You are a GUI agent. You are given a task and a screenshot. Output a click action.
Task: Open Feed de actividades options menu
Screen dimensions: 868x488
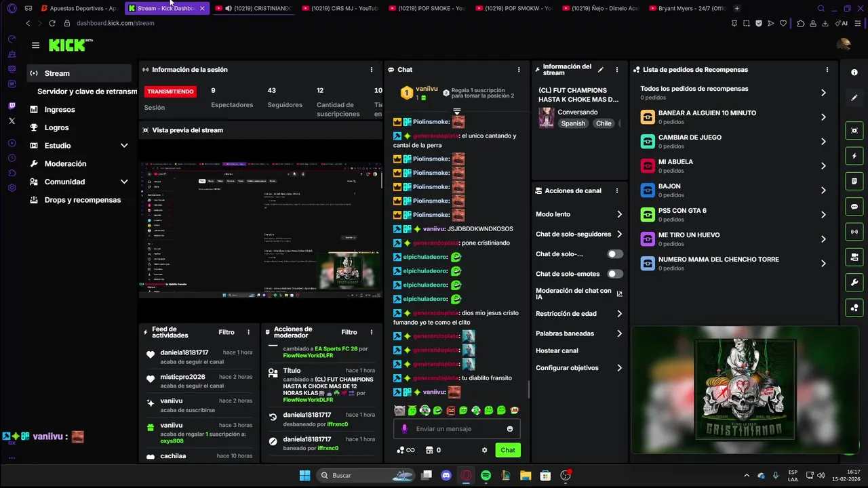[x=249, y=332]
